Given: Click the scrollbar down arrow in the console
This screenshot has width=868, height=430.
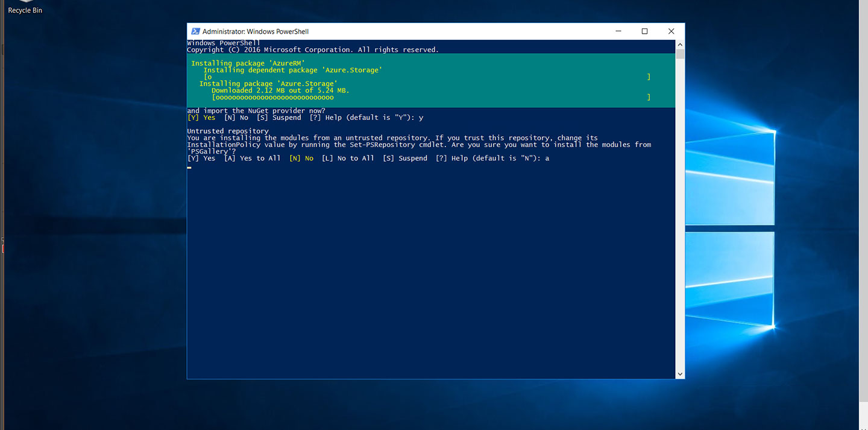Looking at the screenshot, I should pyautogui.click(x=680, y=374).
